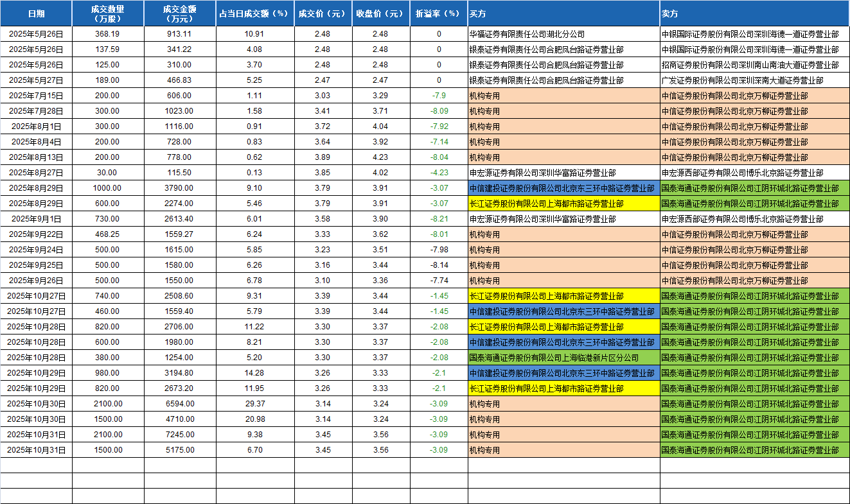Select the 折溢率(%) header cell
850x504 pixels.
pos(438,13)
